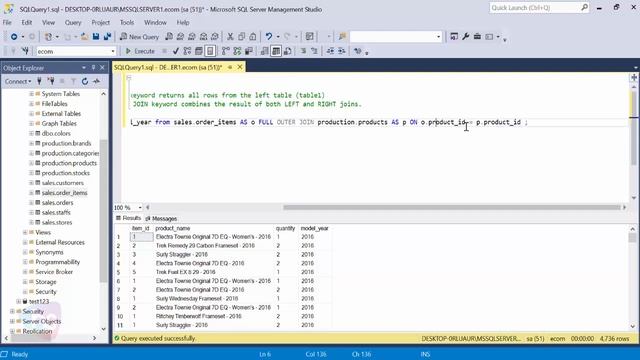Click Disconnect icon in Object Explorer
This screenshot has width=640, height=360.
click(x=51, y=82)
